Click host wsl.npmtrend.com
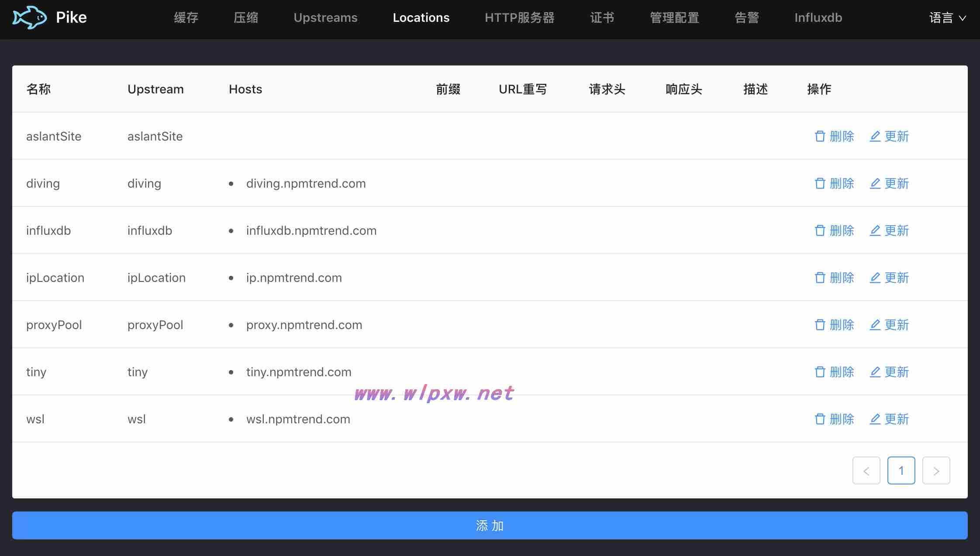The width and height of the screenshot is (980, 556). 298,419
